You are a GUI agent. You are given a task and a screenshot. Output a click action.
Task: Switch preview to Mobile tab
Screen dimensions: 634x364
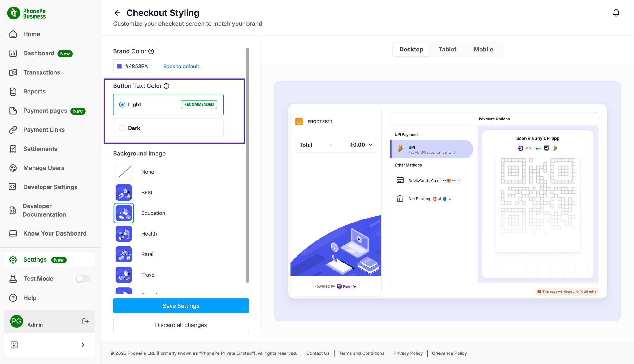point(483,50)
